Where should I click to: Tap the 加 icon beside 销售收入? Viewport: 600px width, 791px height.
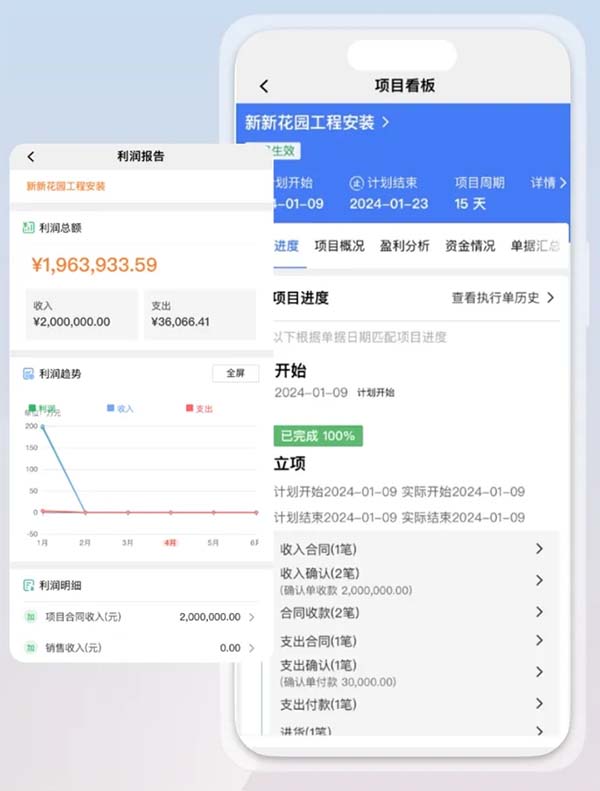(30, 648)
